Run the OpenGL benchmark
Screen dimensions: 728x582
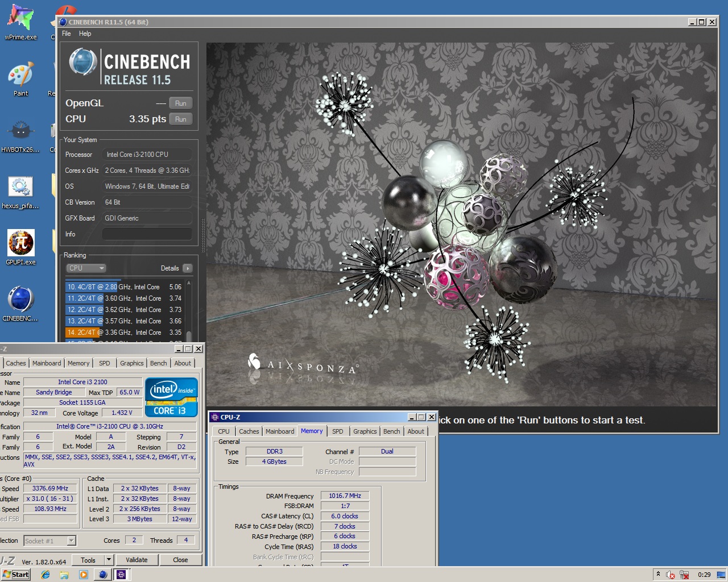click(181, 103)
